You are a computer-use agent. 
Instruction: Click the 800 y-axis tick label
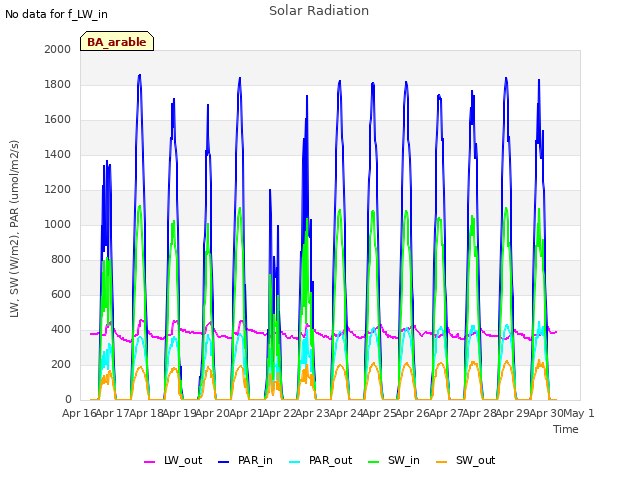pos(61,260)
